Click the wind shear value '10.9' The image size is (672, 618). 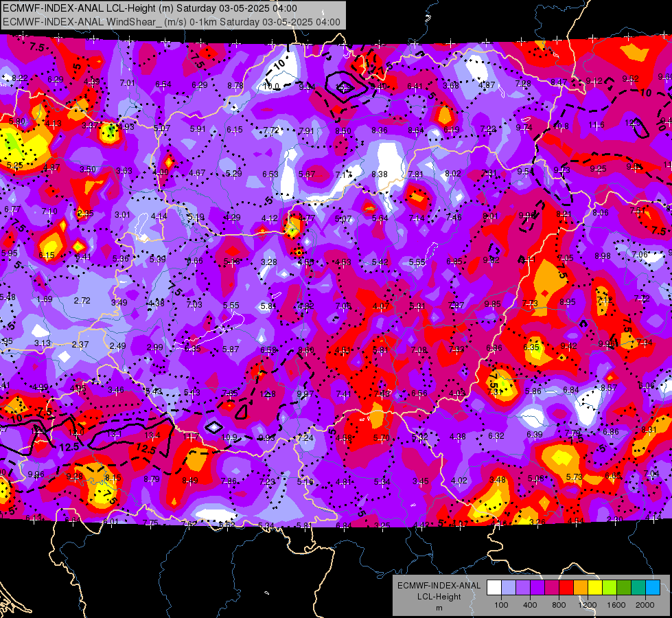pos(229,437)
